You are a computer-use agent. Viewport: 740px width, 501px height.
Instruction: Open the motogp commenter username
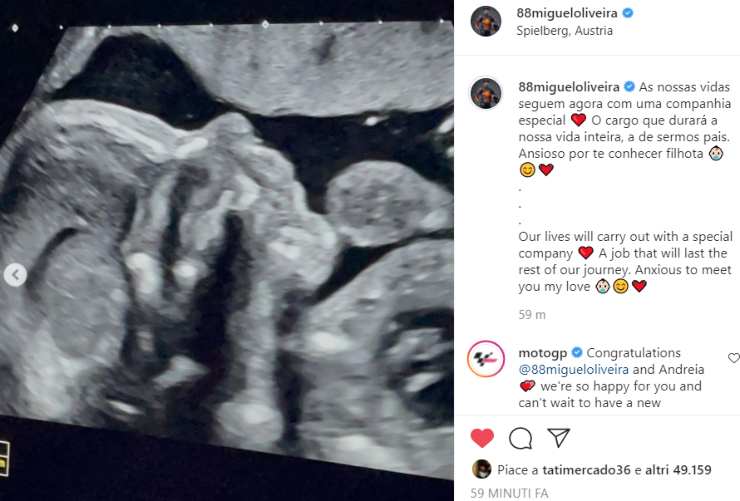coord(542,353)
